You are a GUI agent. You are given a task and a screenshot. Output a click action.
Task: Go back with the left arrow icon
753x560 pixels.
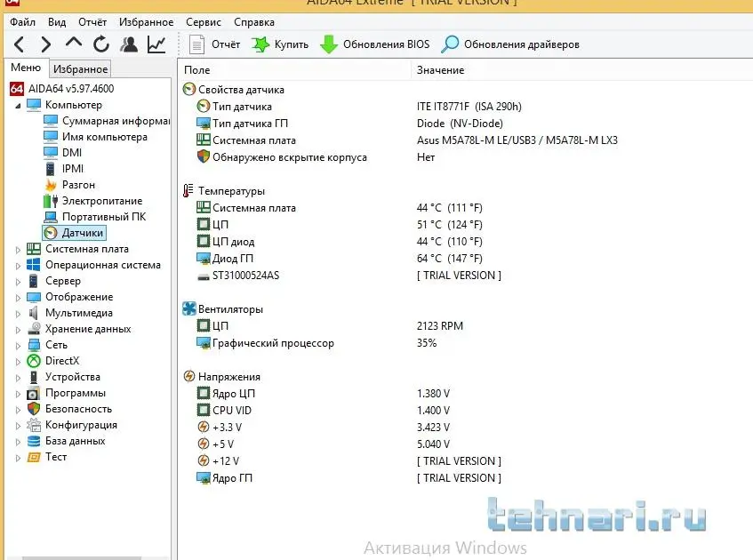[x=20, y=44]
